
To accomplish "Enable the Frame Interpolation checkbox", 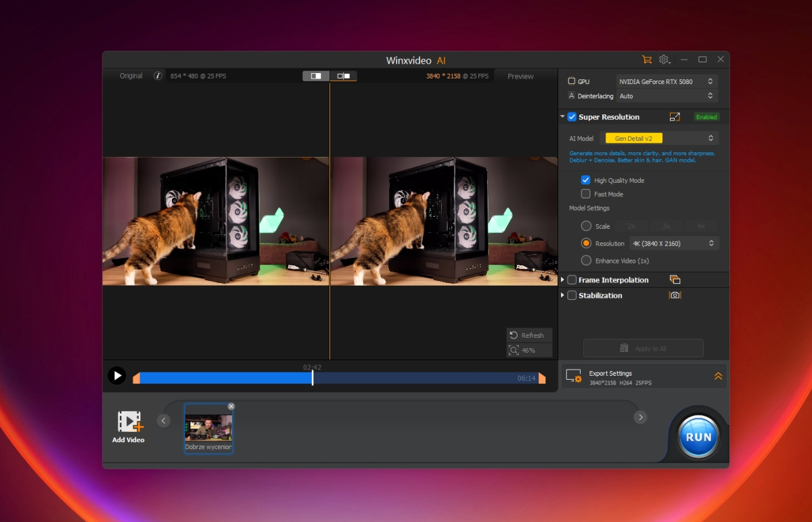I will (572, 280).
